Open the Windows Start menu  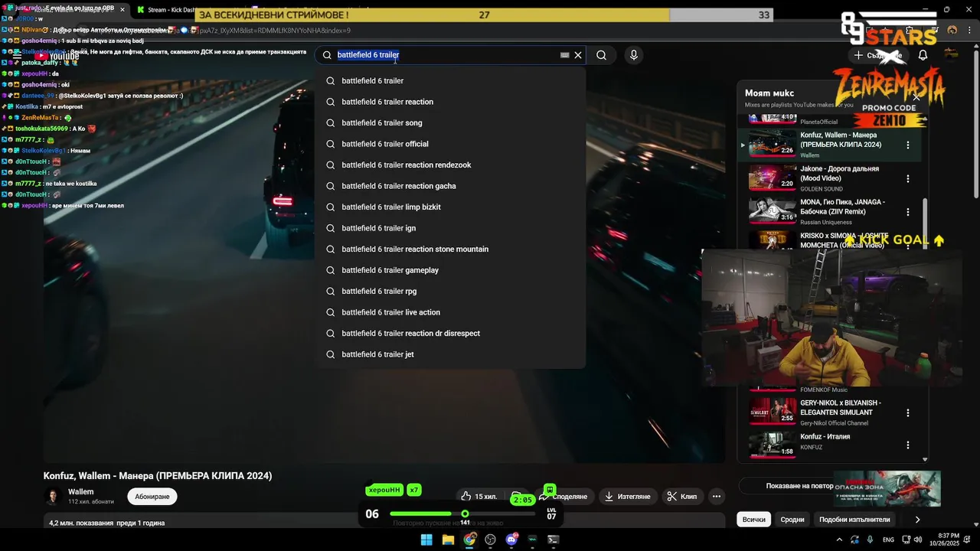[426, 540]
